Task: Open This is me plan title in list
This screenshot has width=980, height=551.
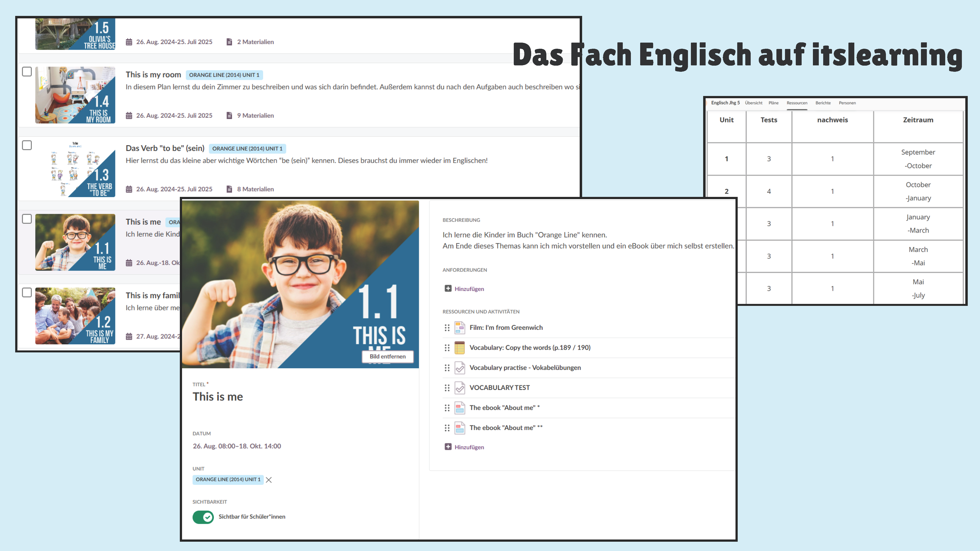Action: pos(143,222)
